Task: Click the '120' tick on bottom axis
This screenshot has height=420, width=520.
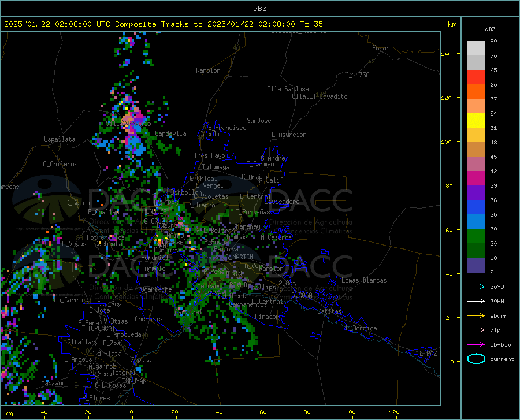Action: (x=394, y=412)
